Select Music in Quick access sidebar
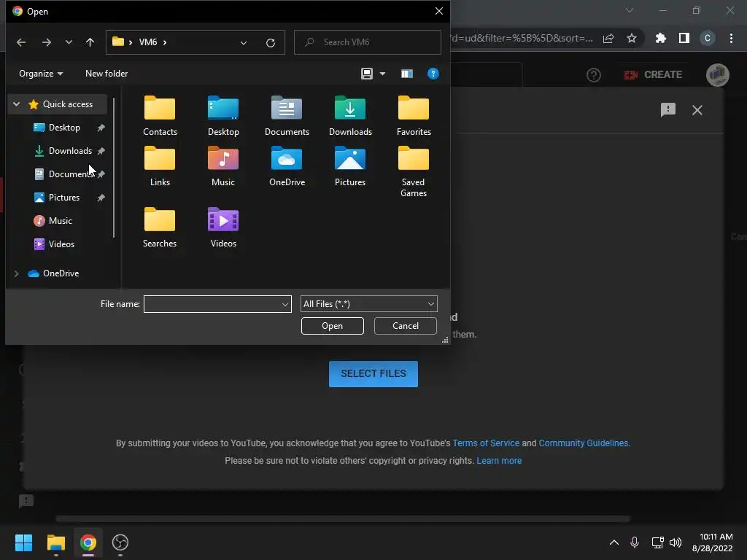The height and width of the screenshot is (560, 747). (x=60, y=221)
